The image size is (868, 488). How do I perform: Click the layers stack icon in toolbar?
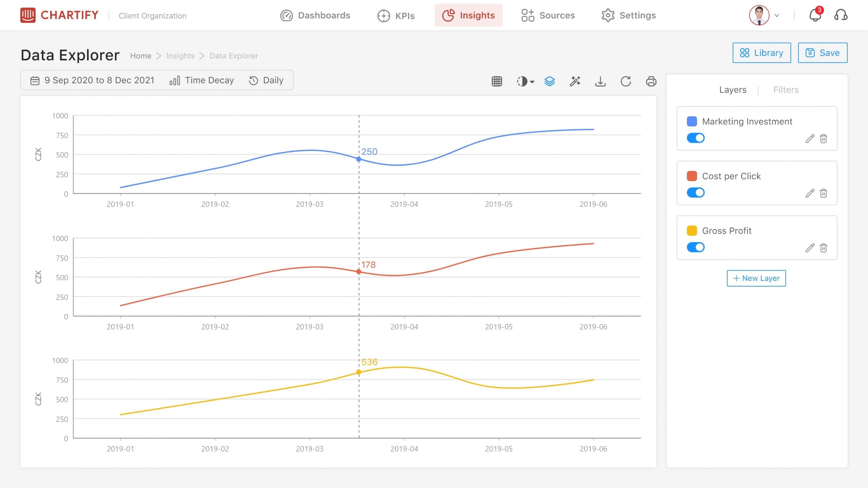549,81
